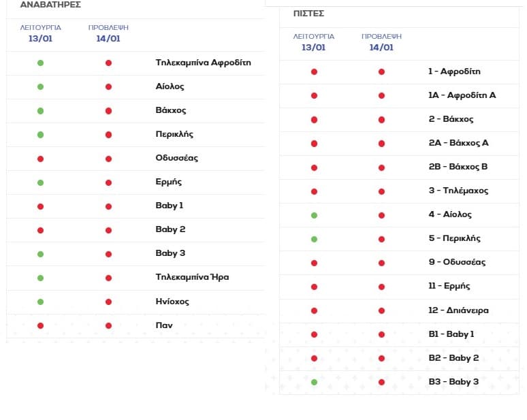Click green 13/01 status dot for Ηνίοχος
527x420 pixels.
tap(40, 302)
